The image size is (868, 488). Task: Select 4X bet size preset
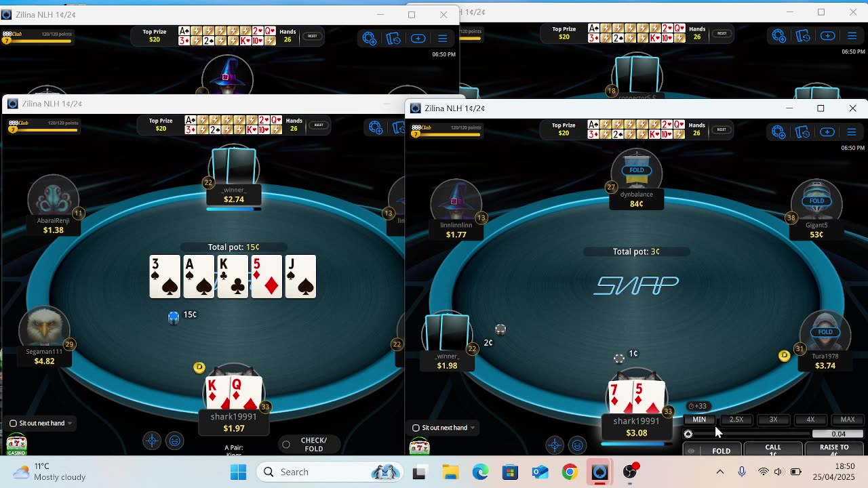(x=810, y=420)
